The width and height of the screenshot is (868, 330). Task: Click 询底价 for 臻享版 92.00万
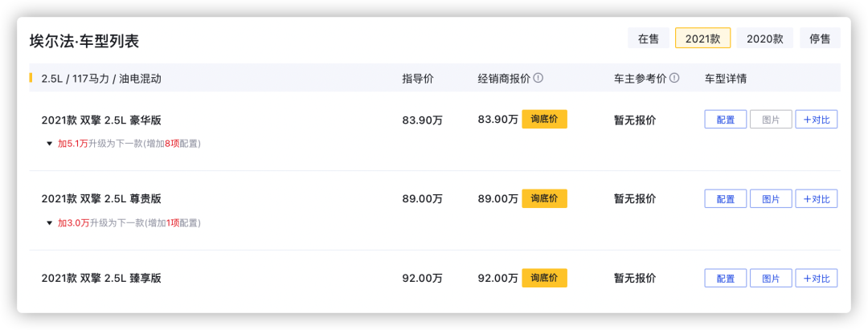(x=545, y=278)
